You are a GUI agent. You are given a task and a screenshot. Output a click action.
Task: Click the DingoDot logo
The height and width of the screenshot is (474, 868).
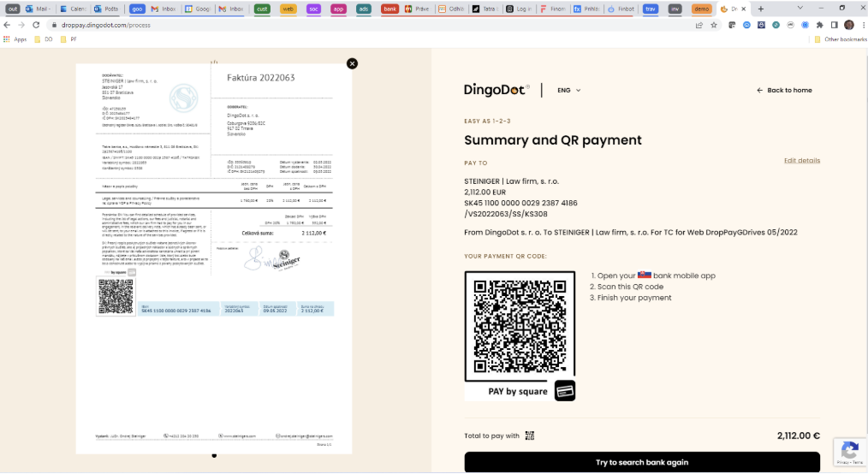click(496, 90)
